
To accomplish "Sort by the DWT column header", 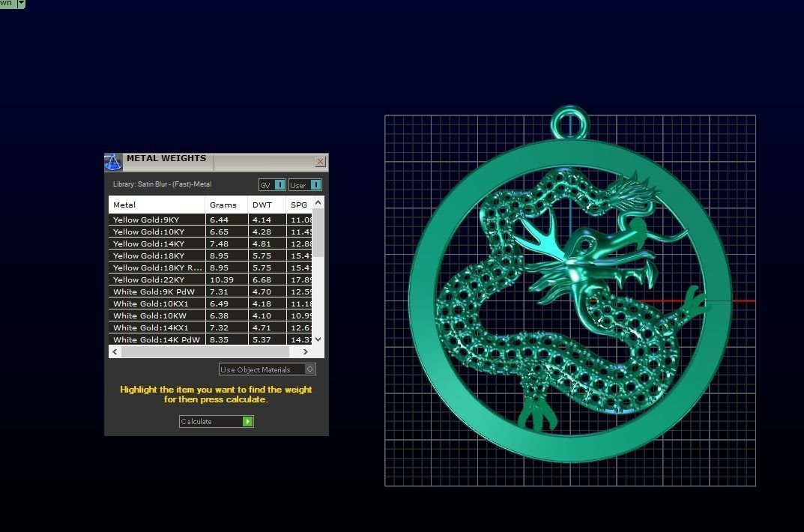I will click(267, 205).
